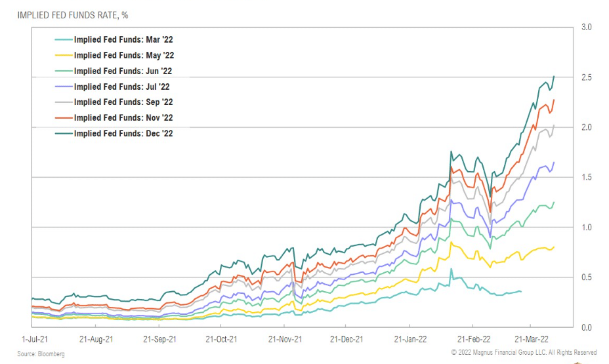Click the 21-Nov-21 x-axis date label
609x364 pixels.
[285, 339]
